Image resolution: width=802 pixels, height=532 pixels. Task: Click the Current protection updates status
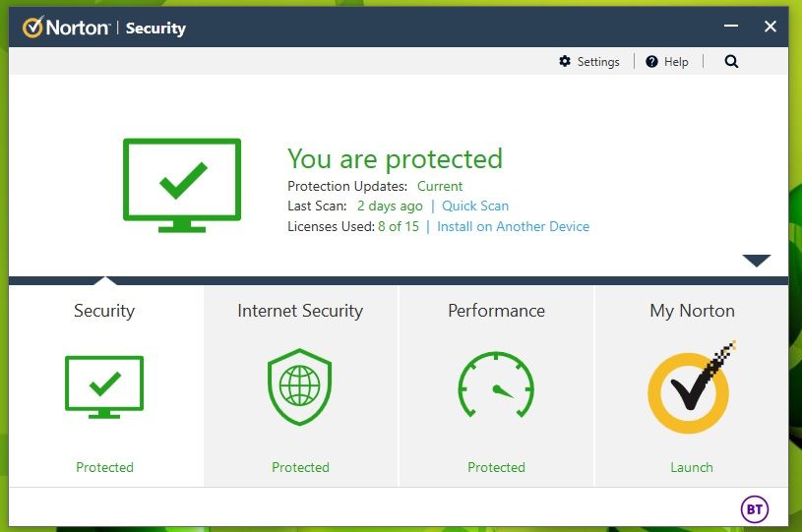tap(440, 186)
